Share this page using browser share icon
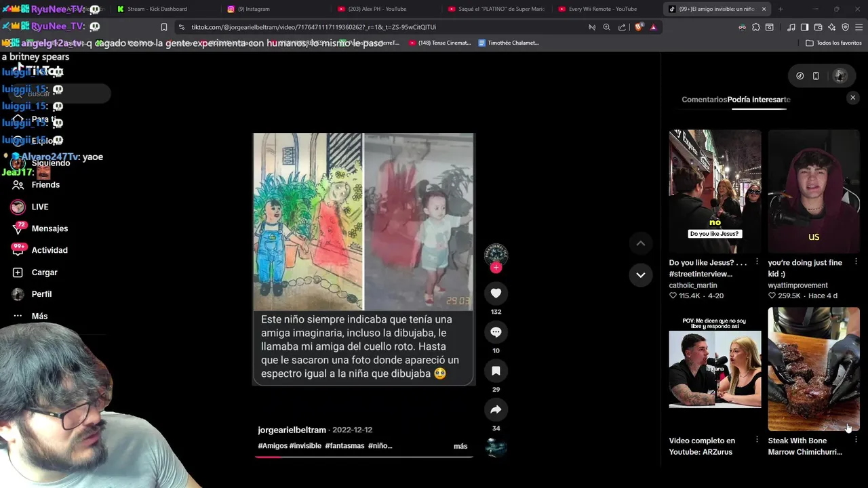 pyautogui.click(x=622, y=27)
